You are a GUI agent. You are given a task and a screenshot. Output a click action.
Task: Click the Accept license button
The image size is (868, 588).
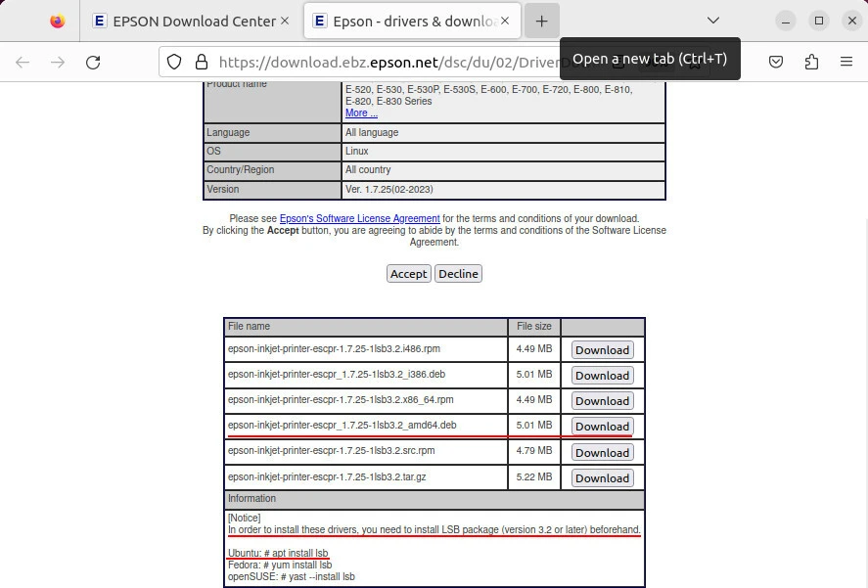pos(408,274)
